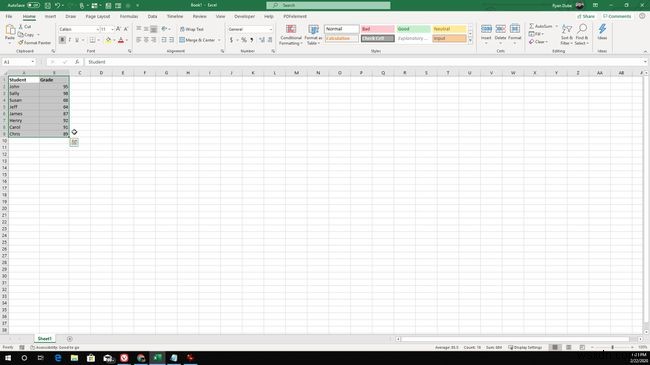The width and height of the screenshot is (650, 365).
Task: Click the Name Box showing A1
Action: point(19,62)
